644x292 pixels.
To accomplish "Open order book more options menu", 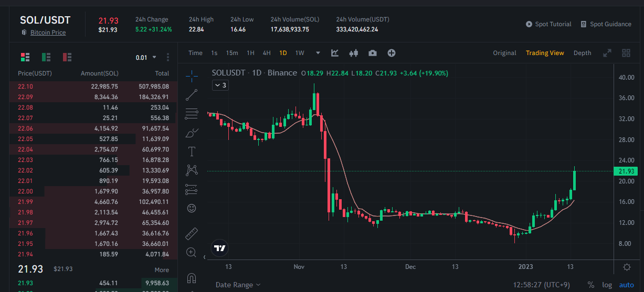I will coord(168,57).
